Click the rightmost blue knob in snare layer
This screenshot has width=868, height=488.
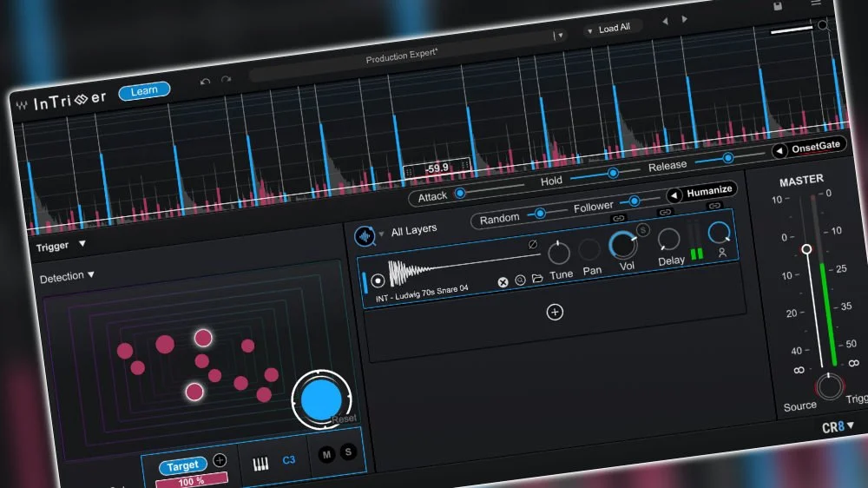pyautogui.click(x=719, y=233)
